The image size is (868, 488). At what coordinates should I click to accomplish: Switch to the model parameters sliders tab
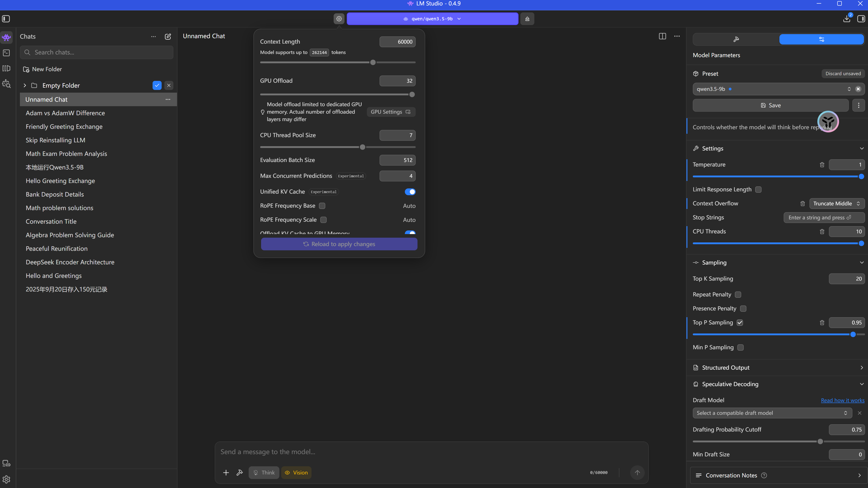[x=821, y=39]
